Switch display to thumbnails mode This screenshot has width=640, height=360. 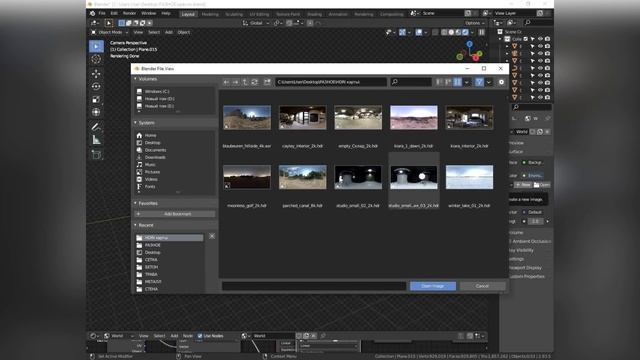[x=458, y=82]
